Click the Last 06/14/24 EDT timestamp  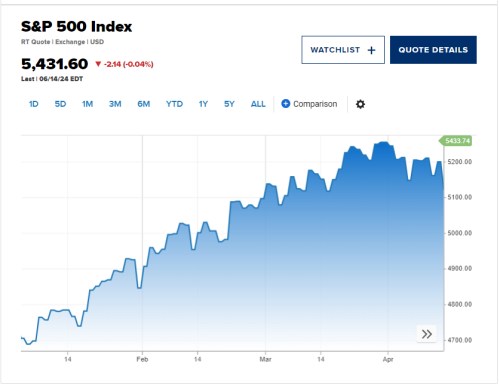click(52, 79)
